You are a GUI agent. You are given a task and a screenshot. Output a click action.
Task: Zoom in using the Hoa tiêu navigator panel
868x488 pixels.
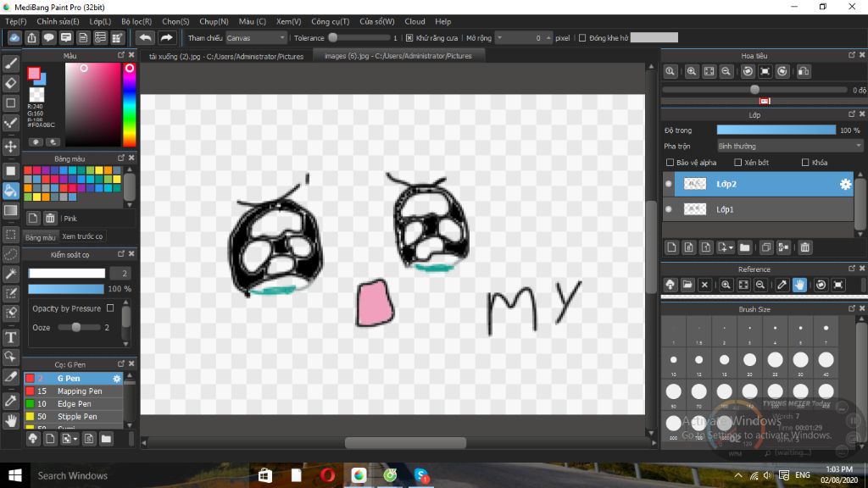click(x=692, y=71)
